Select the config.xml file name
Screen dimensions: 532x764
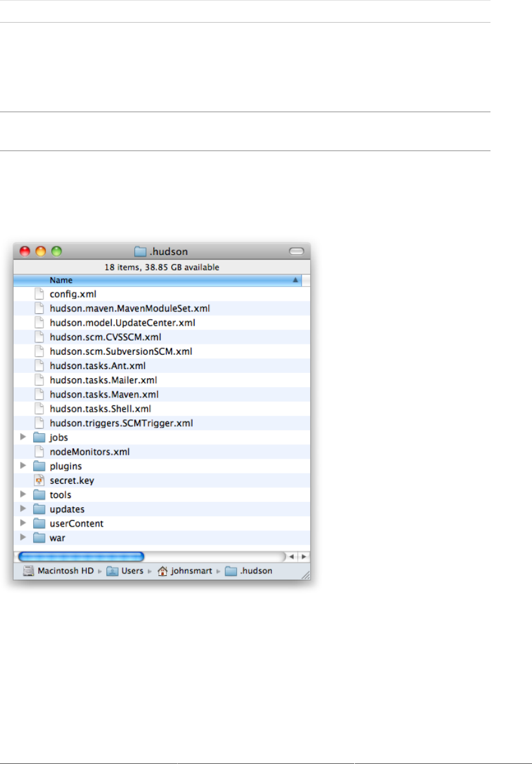point(73,294)
